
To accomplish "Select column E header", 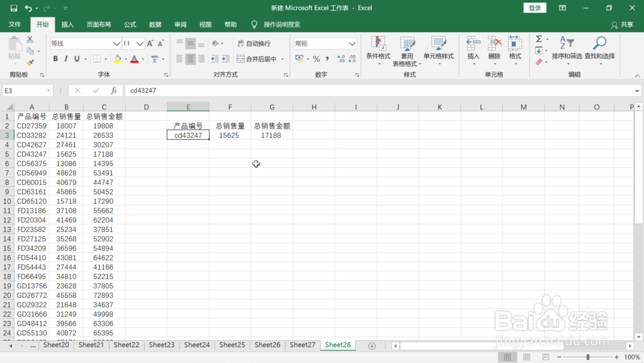I will pyautogui.click(x=188, y=107).
